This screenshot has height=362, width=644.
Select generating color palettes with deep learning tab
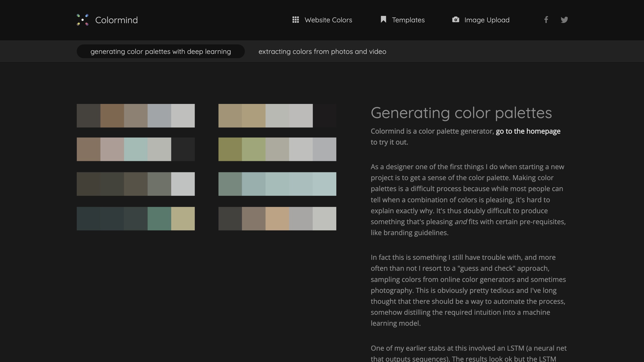161,52
